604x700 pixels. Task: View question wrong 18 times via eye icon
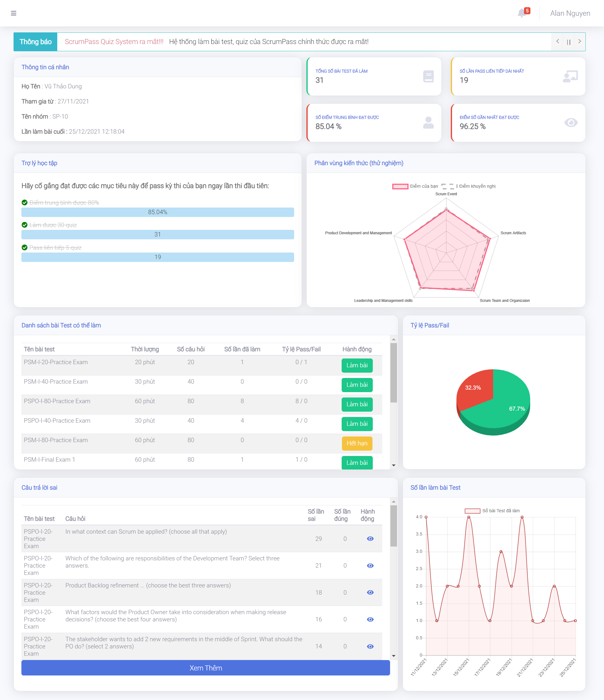pyautogui.click(x=370, y=592)
